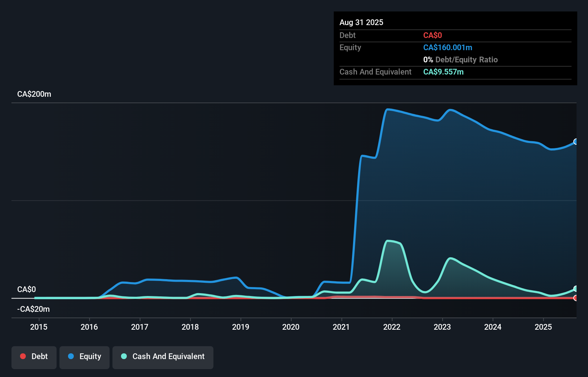Screen dimensions: 588x377
Task: Toggle the Equity series visibility
Action: pos(84,357)
